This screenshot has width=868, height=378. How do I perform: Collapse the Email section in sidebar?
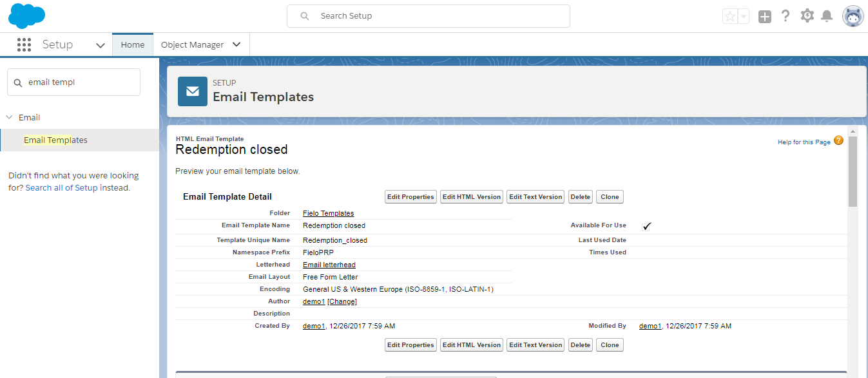click(9, 117)
